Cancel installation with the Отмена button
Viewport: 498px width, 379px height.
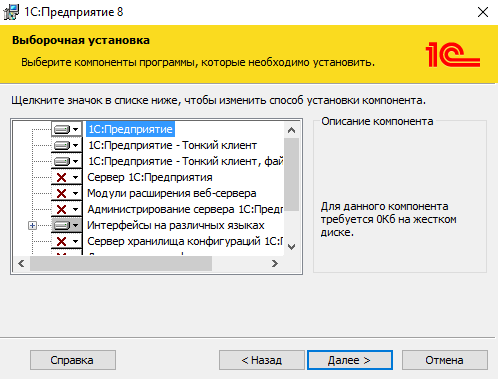[x=445, y=360]
